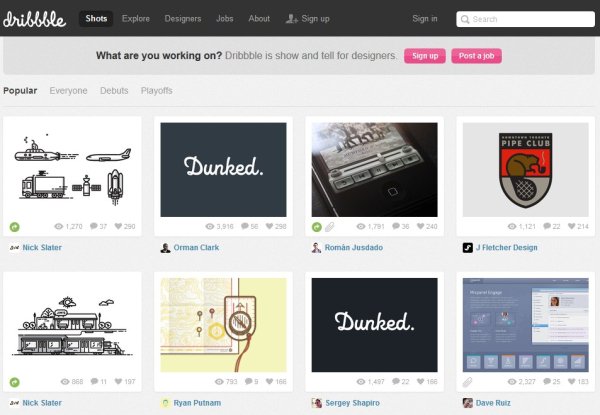Image resolution: width=600 pixels, height=415 pixels.
Task: Click the eye views icon showing 1,497
Action: 361,381
